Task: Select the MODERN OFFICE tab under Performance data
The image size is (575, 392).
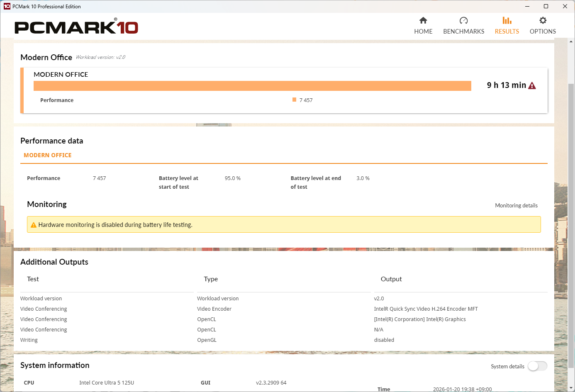Action: coord(48,155)
